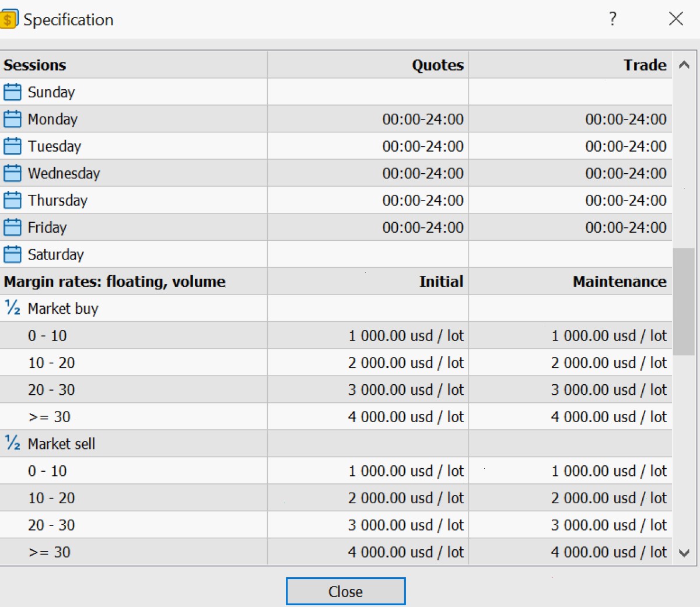Click the Wednesday calendar icon
Screen dimensions: 700x607
[12, 173]
